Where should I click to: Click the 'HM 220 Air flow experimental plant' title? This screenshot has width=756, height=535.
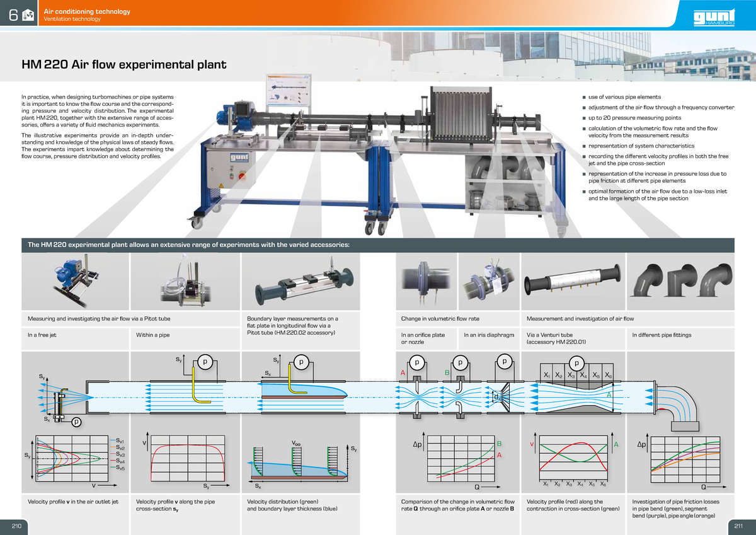pyautogui.click(x=123, y=65)
